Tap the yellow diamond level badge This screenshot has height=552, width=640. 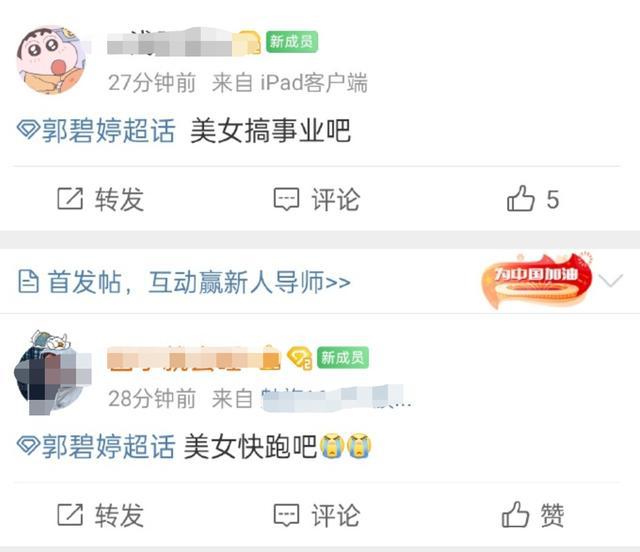pos(300,358)
